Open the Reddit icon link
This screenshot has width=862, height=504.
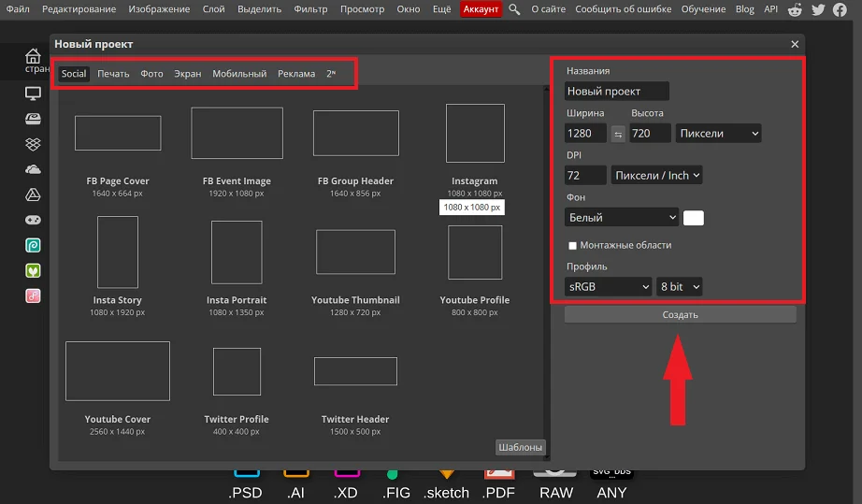click(795, 9)
